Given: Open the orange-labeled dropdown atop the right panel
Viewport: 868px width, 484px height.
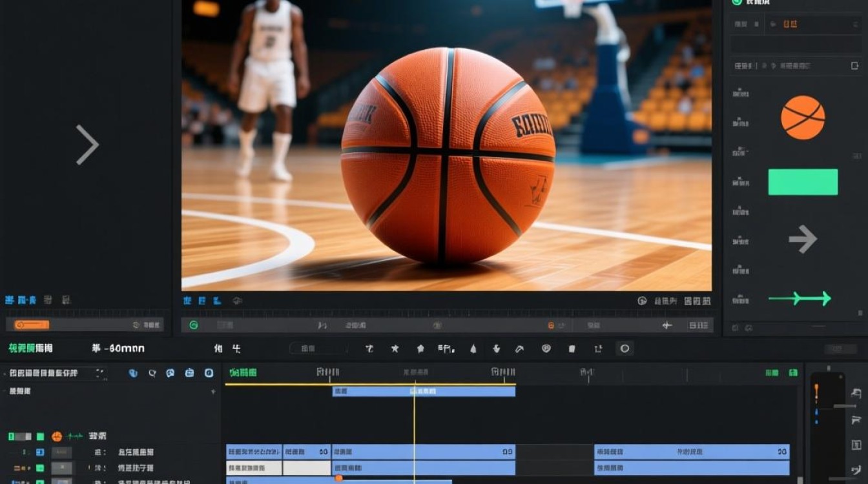Looking at the screenshot, I should [x=789, y=25].
